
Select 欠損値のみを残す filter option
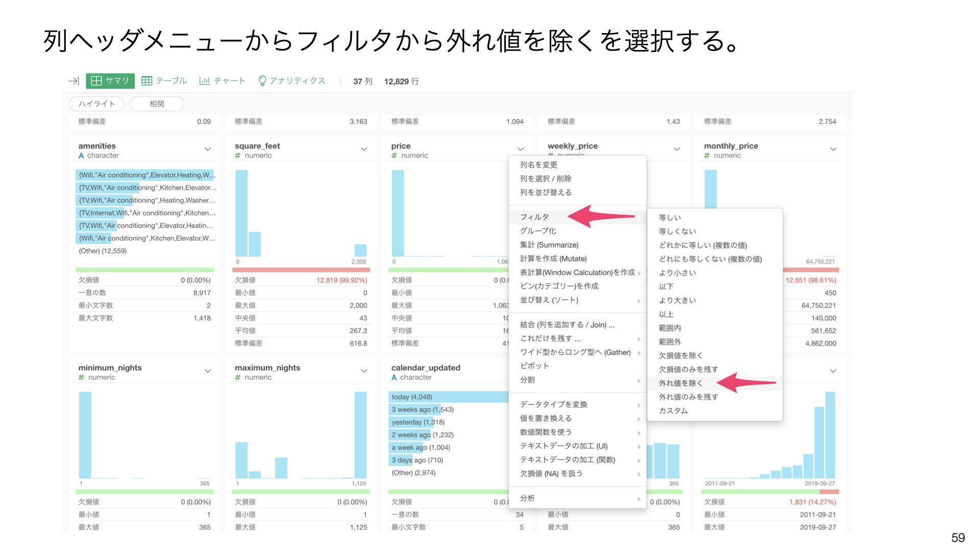click(x=715, y=369)
